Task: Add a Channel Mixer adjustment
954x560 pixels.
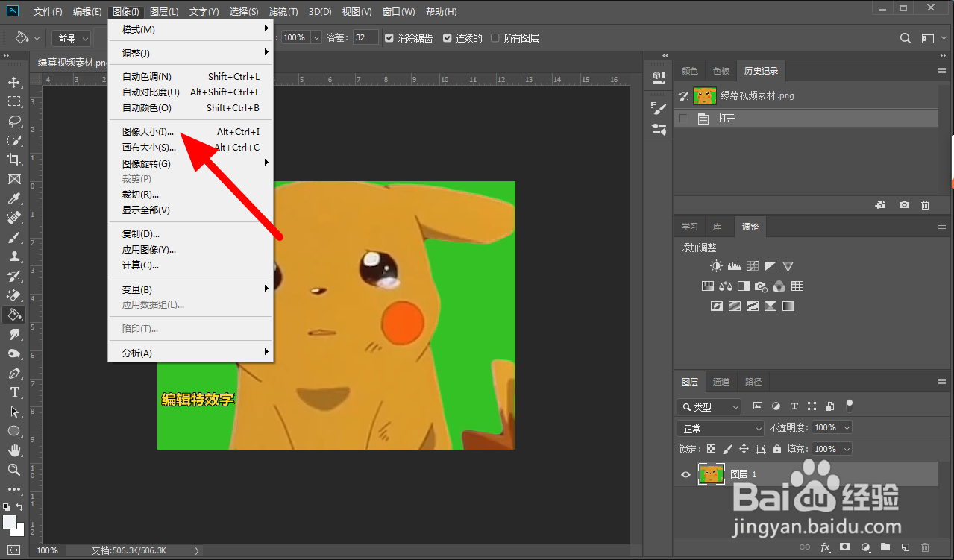Action: [779, 286]
